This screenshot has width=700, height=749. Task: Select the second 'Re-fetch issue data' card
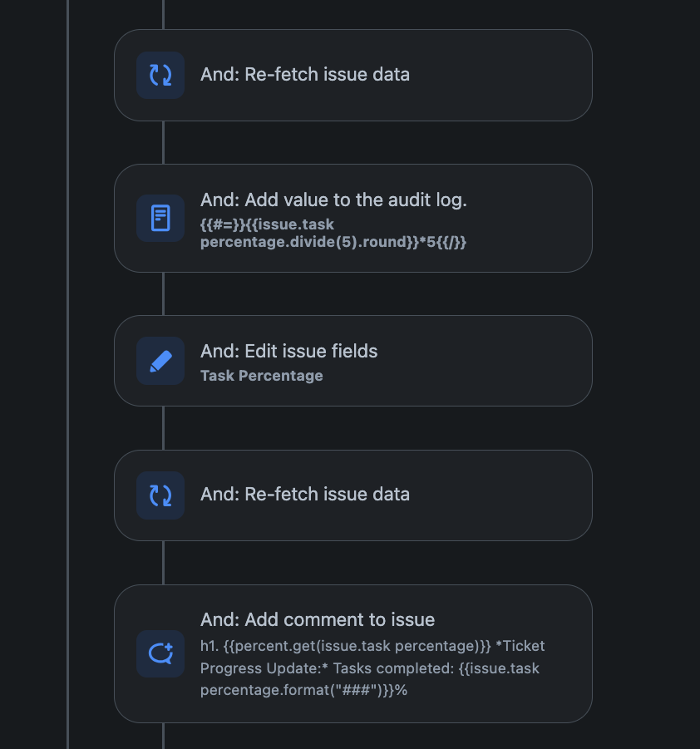click(x=353, y=495)
